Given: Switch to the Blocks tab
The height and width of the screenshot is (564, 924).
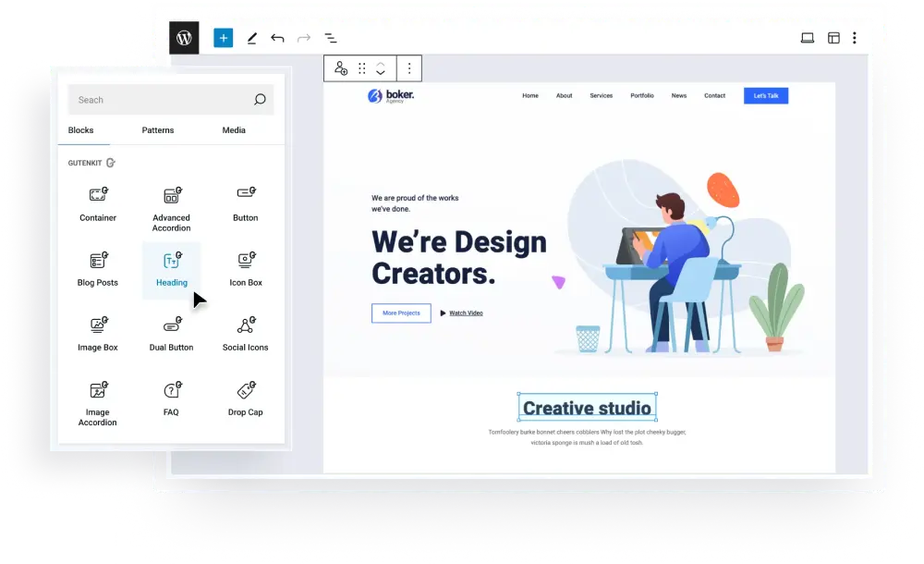Looking at the screenshot, I should (80, 130).
